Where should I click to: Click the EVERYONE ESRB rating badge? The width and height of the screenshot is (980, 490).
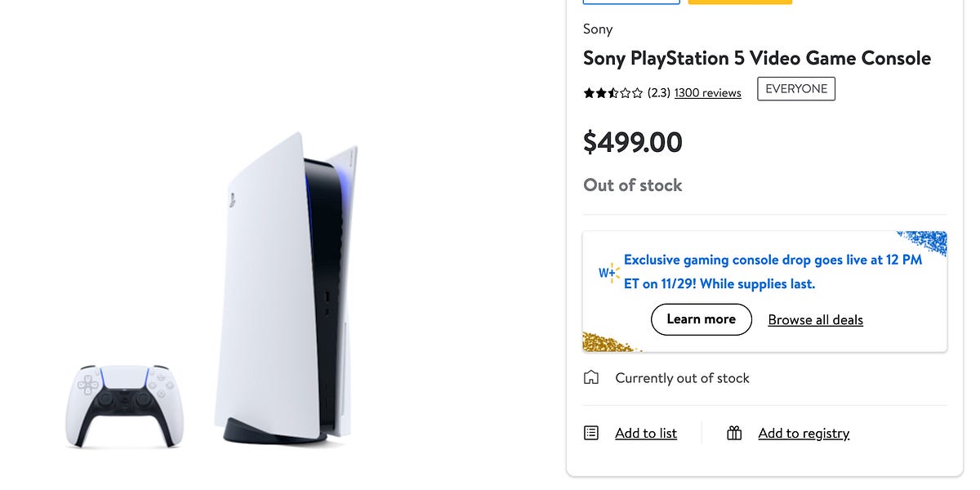796,88
